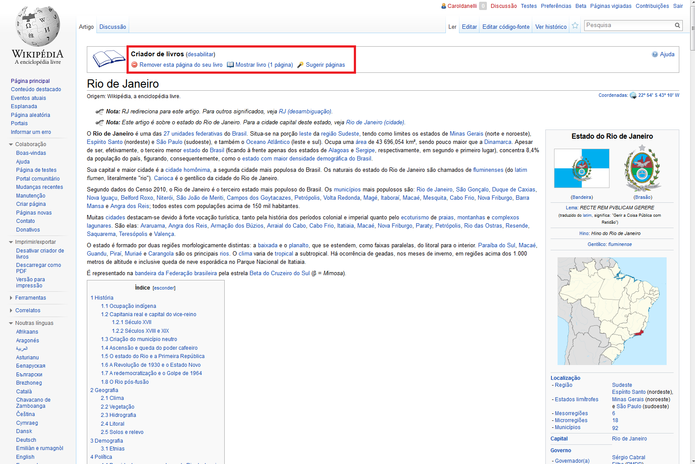Image resolution: width=695 pixels, height=464 pixels.
Task: Click the Wikipedia globe logo
Action: (38, 27)
